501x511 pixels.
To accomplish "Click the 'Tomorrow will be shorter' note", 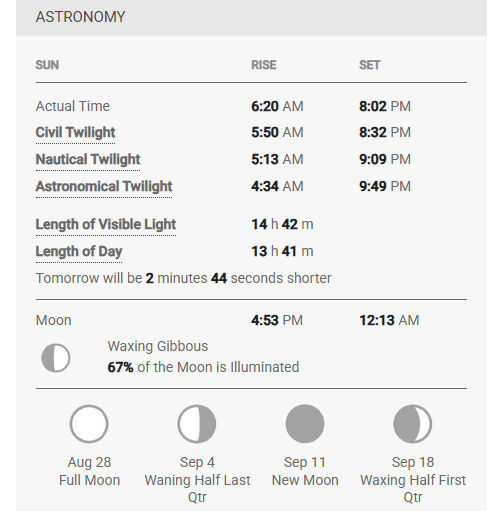I will (183, 278).
